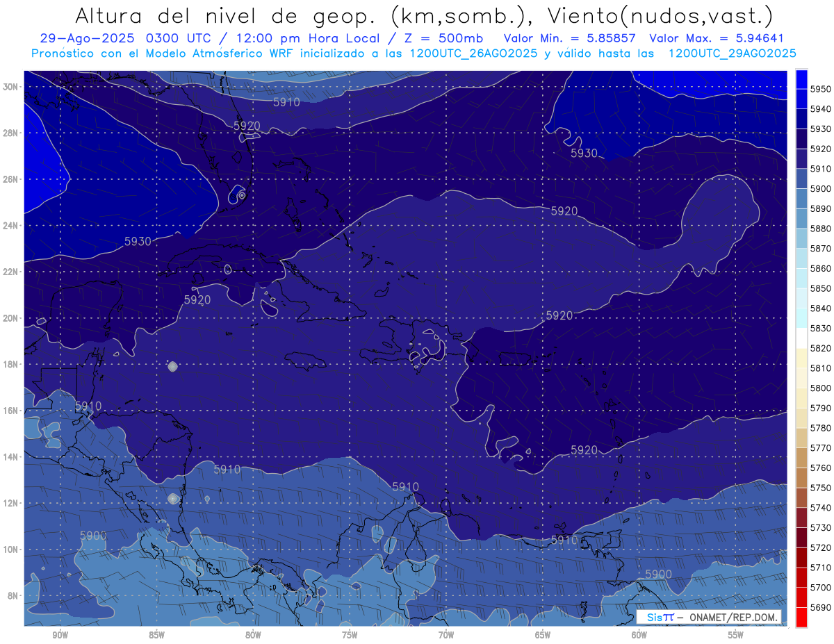This screenshot has height=644, width=834.
Task: Click the 90W longitude axis label
Action: pyautogui.click(x=60, y=635)
